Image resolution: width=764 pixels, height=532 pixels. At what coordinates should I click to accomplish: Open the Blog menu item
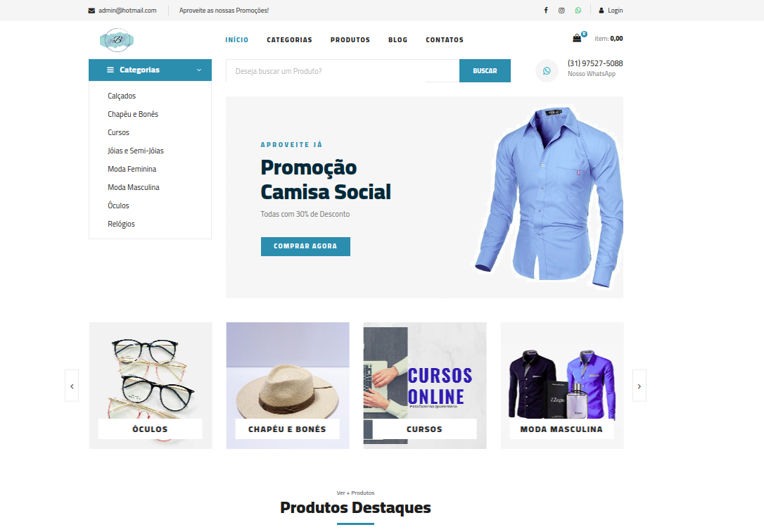click(x=397, y=40)
